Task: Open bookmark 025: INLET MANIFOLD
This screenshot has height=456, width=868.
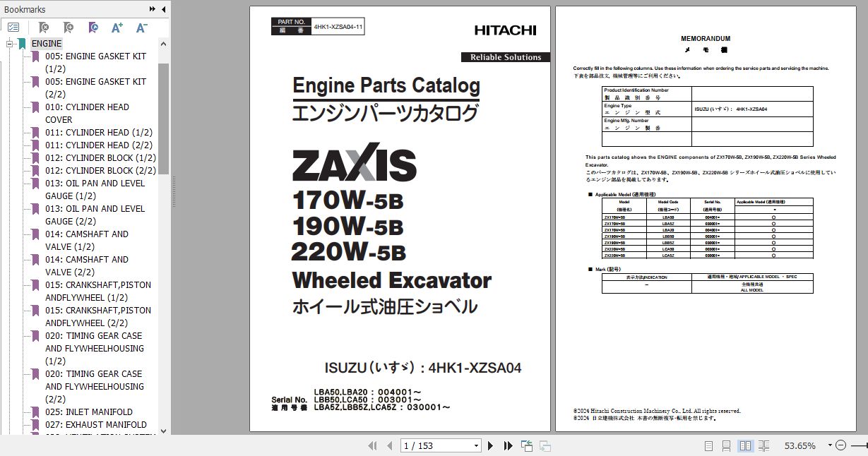Action: click(89, 412)
